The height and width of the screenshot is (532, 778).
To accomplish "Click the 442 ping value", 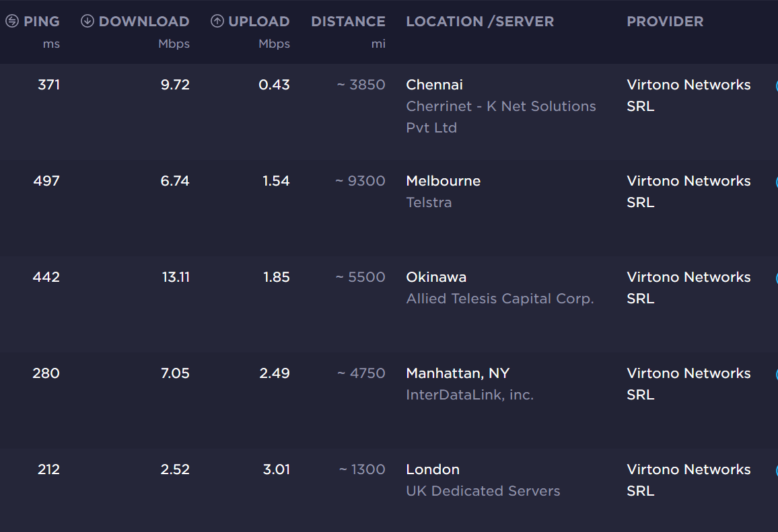I will tap(46, 277).
